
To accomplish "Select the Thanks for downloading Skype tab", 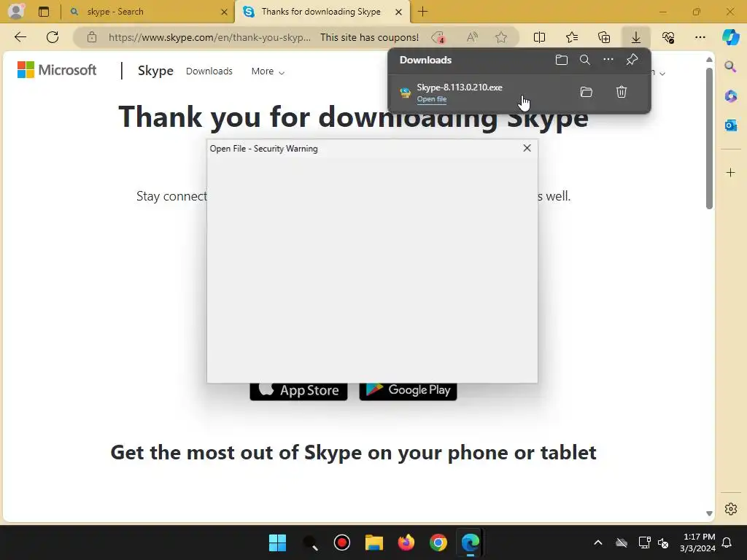I will point(321,12).
